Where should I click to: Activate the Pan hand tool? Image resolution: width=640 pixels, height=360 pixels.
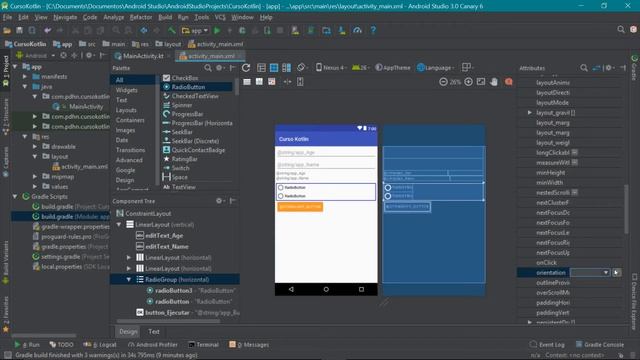coord(494,82)
